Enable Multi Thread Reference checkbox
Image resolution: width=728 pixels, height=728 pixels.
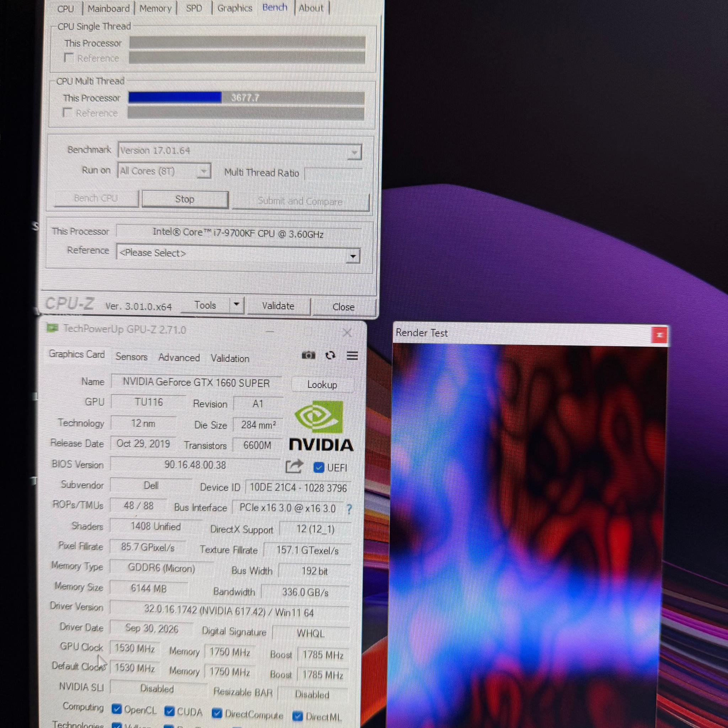(x=68, y=112)
